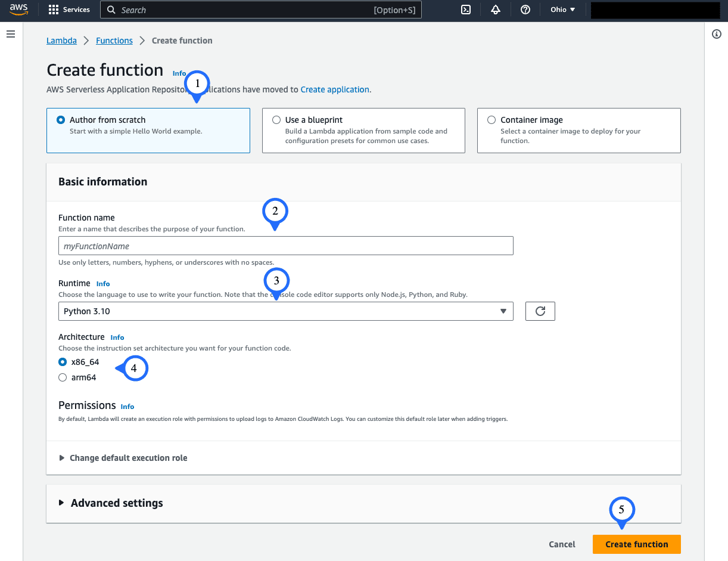Click Info link next to Architecture
This screenshot has height=561, width=728.
pos(117,337)
